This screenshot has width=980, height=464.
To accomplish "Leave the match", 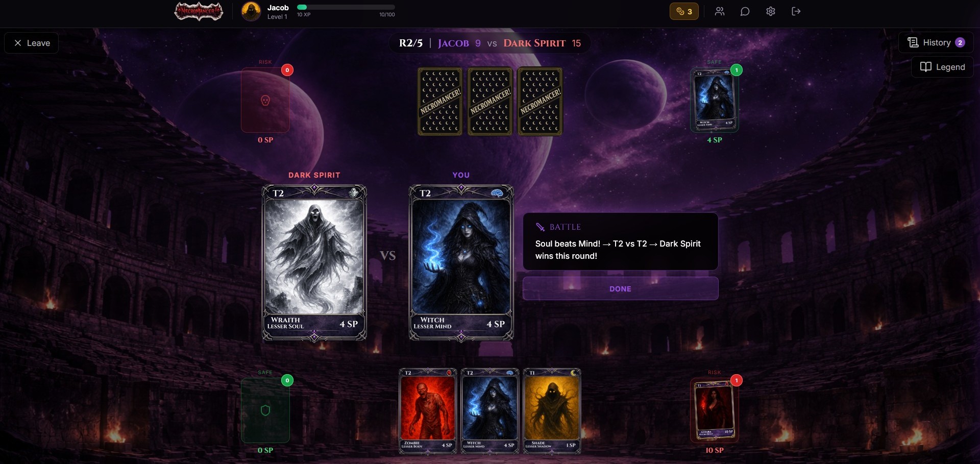I will point(32,43).
